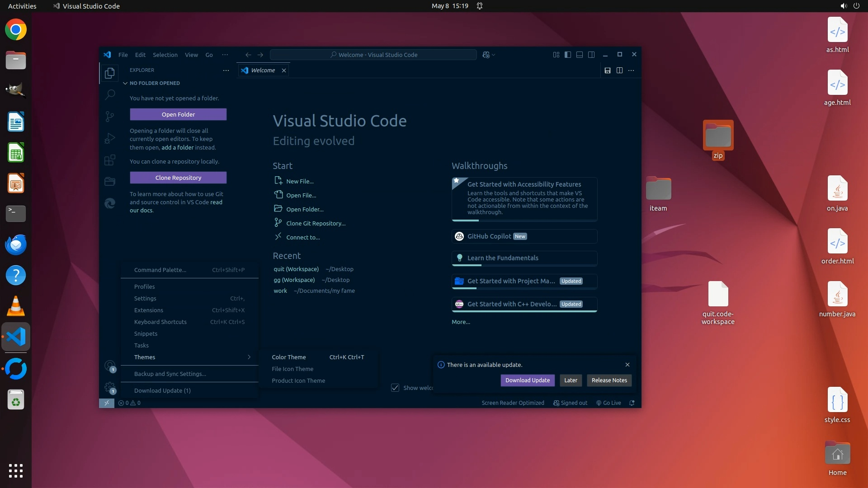Screen dimensions: 868x488
Task: Click the Manage gear icon
Action: pyautogui.click(x=110, y=387)
